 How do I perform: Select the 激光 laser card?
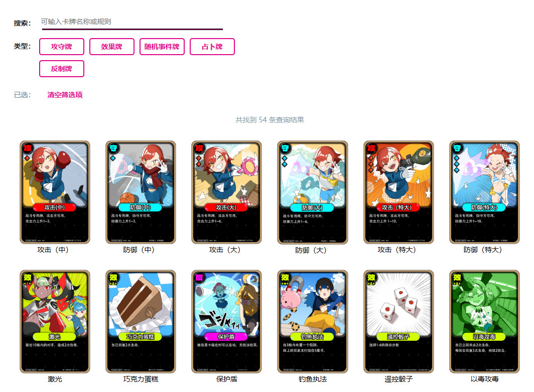(x=55, y=321)
